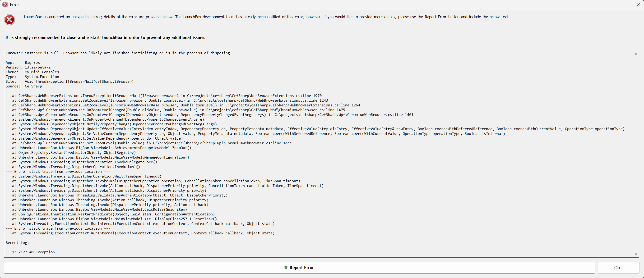Click the Close button
Screen dimensions: 644x278
[618, 268]
